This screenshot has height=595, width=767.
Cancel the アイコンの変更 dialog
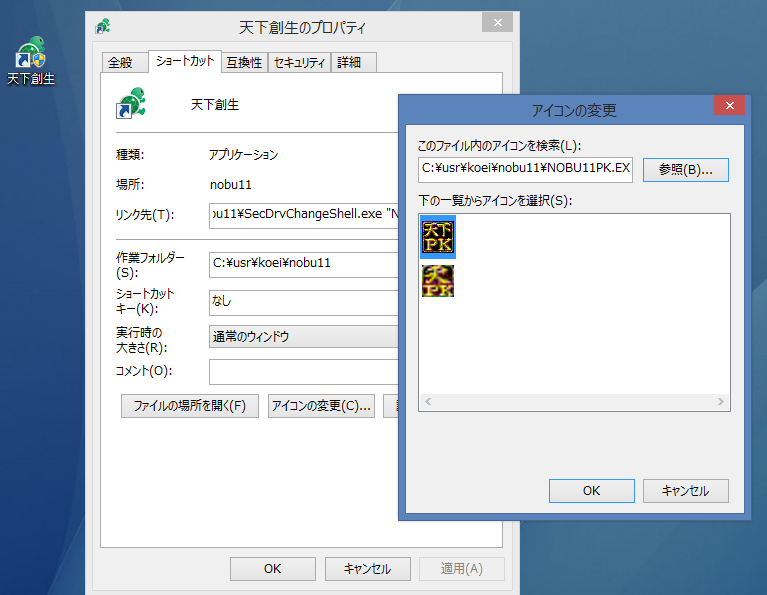coord(685,490)
